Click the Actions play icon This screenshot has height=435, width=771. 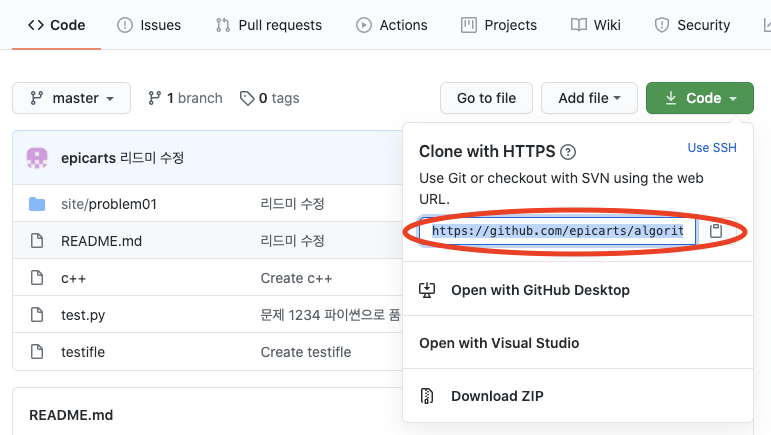click(x=364, y=25)
